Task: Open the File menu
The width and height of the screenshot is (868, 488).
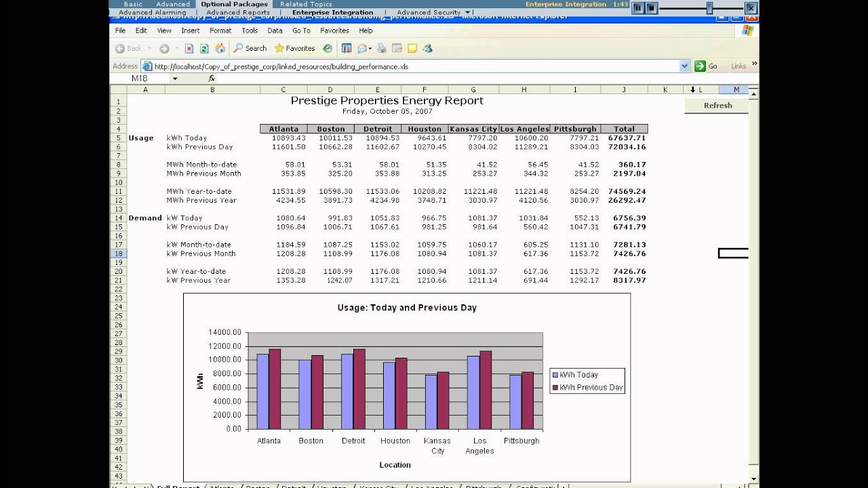Action: [120, 30]
